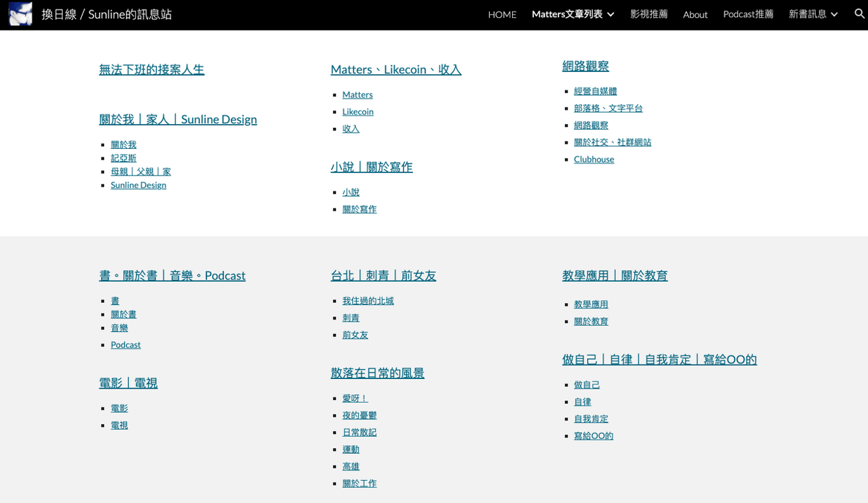The width and height of the screenshot is (868, 503).
Task: Open the 關於工作 link
Action: [x=360, y=484]
